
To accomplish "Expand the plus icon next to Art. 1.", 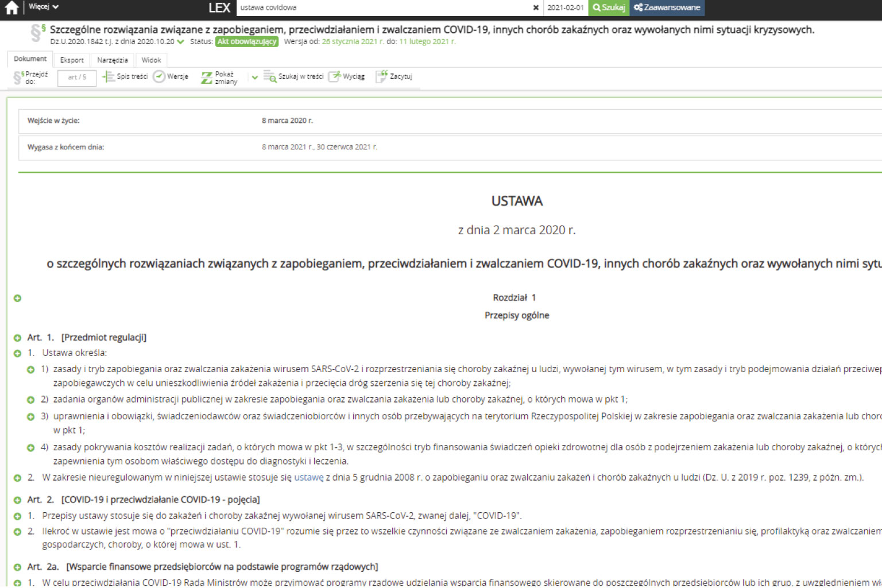I will (x=17, y=338).
